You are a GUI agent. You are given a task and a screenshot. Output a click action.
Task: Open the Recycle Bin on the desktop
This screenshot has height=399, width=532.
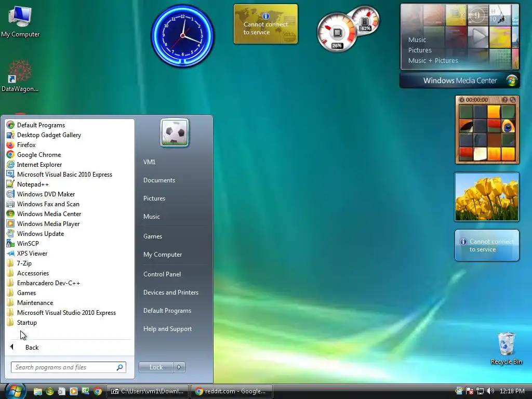point(506,348)
